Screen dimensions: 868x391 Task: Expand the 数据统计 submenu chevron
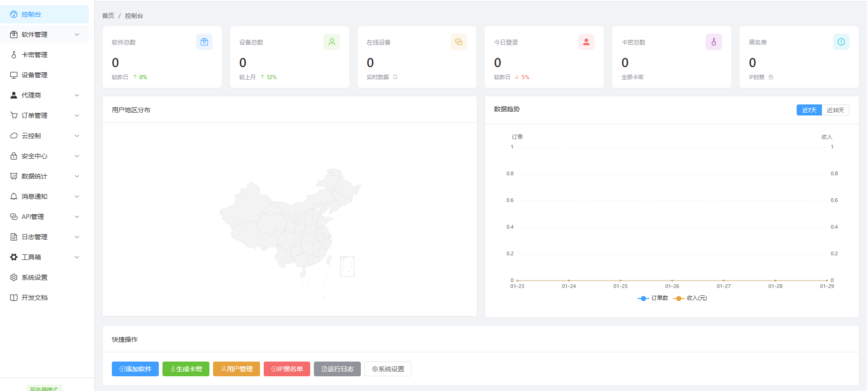[77, 176]
